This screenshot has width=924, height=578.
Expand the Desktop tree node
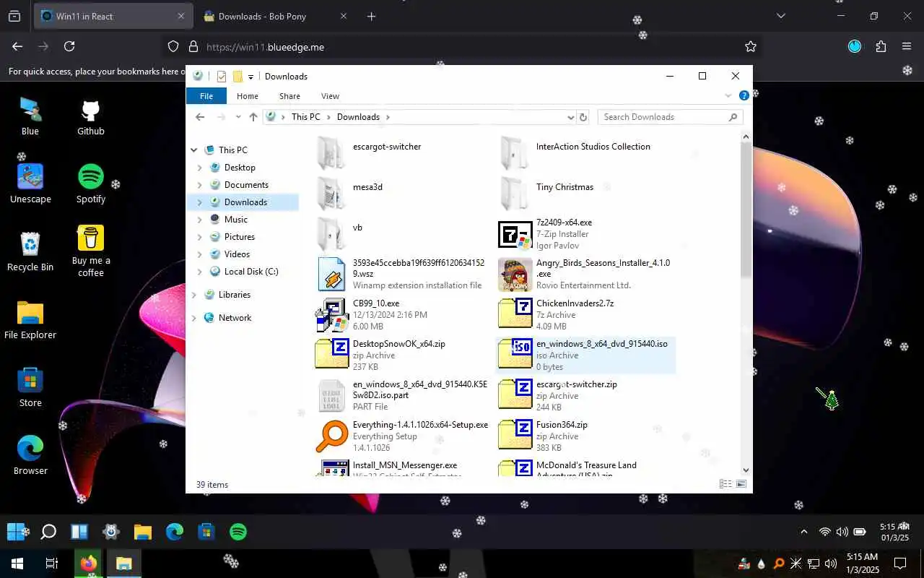click(200, 168)
